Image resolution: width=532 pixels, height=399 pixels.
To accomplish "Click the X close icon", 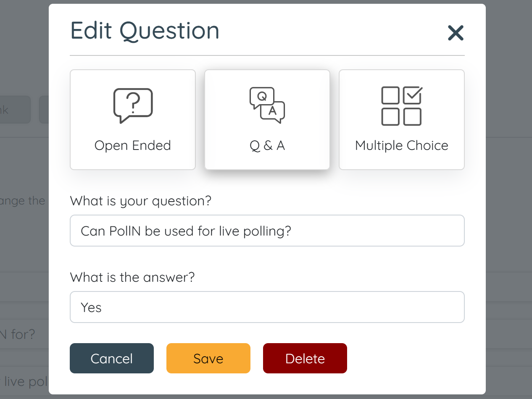I will pyautogui.click(x=456, y=33).
